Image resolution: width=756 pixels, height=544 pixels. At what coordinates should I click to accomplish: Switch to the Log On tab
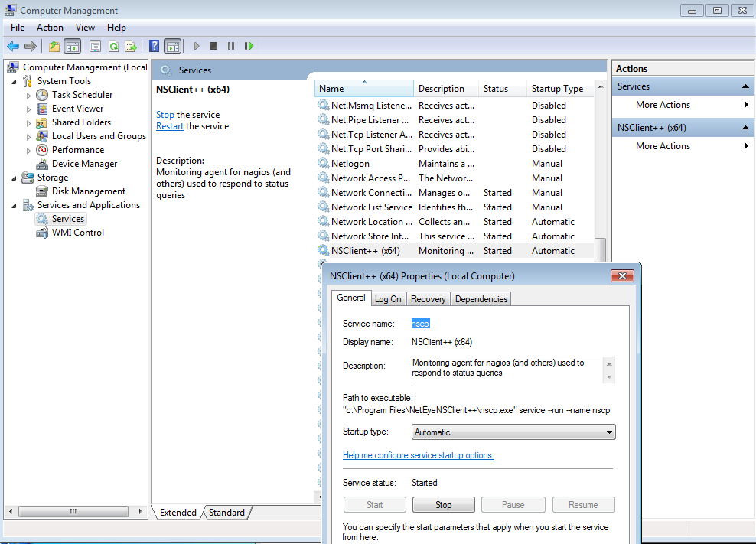(388, 299)
